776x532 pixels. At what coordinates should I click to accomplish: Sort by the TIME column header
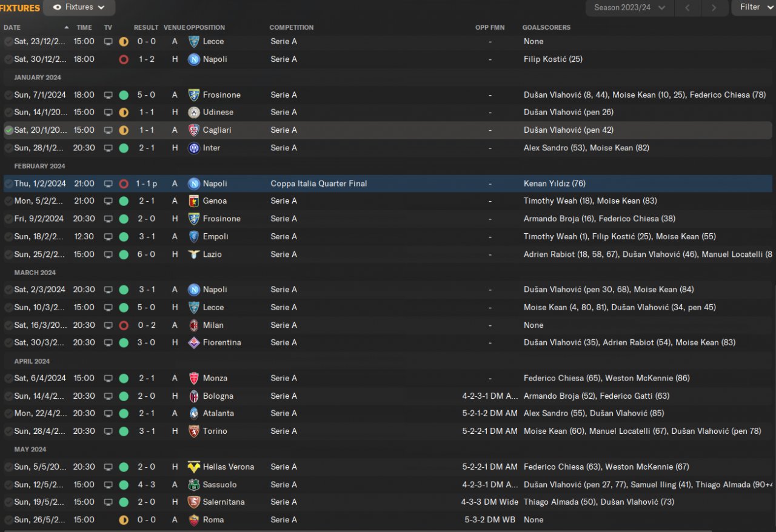click(84, 27)
